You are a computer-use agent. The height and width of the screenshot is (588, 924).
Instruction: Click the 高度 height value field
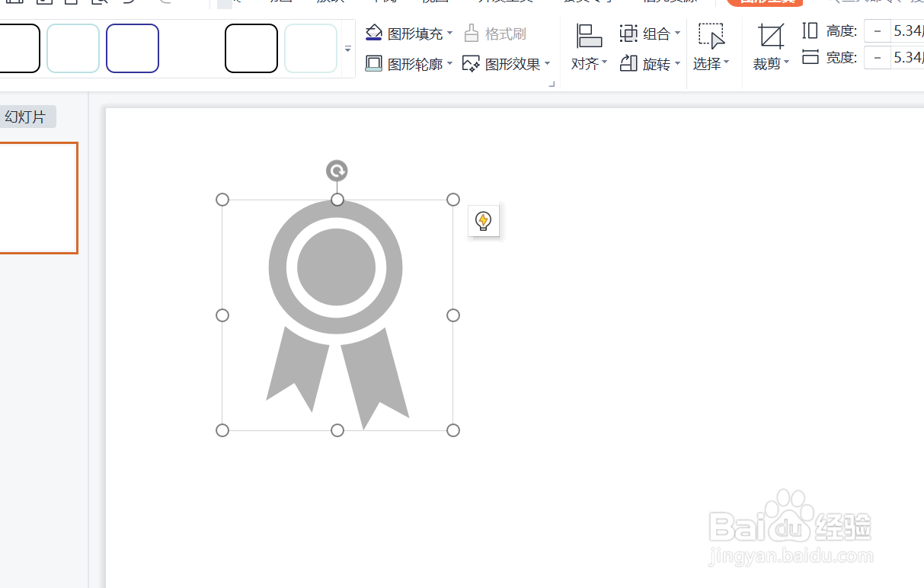point(907,31)
